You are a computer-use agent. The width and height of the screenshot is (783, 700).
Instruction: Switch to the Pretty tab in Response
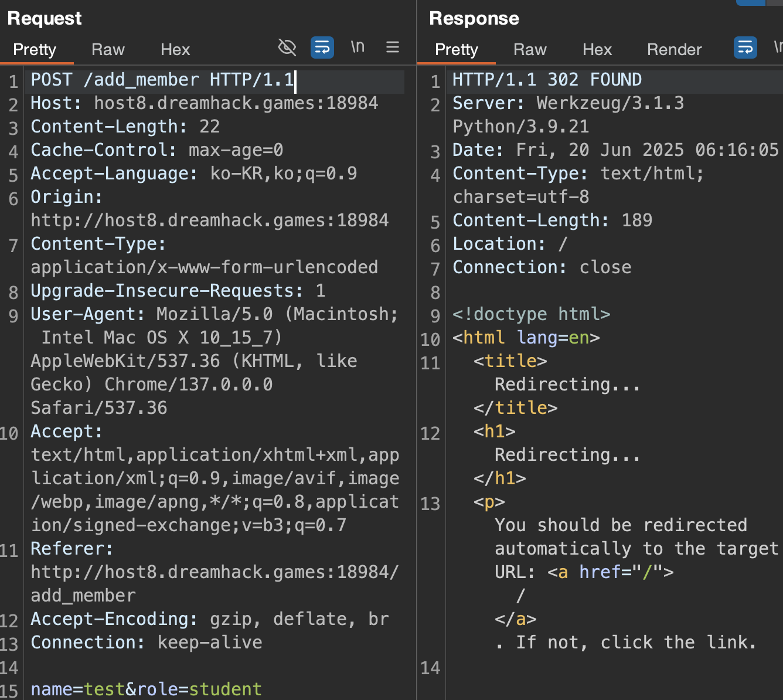tap(457, 49)
